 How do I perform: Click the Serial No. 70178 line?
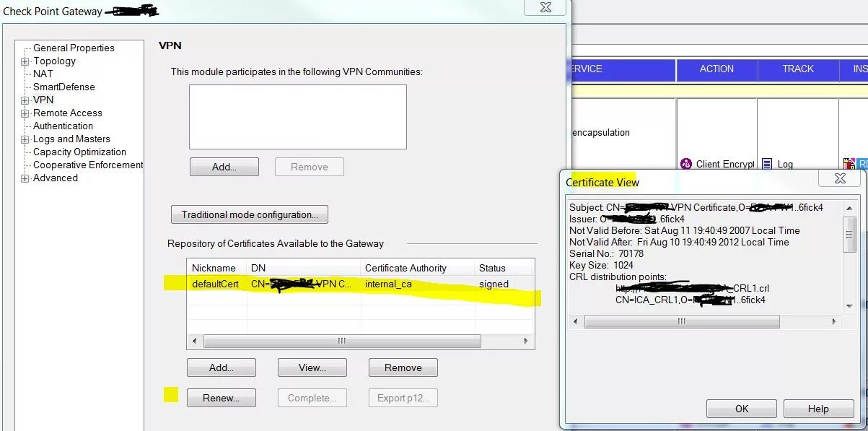click(606, 253)
